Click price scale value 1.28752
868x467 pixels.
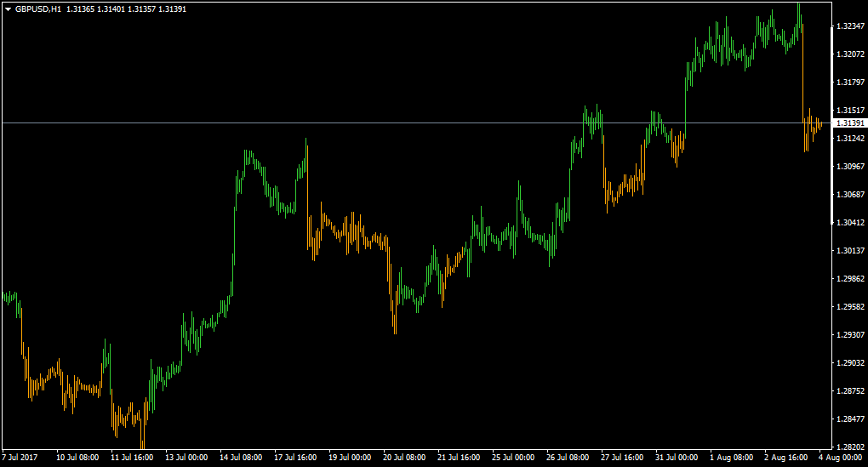[850, 390]
